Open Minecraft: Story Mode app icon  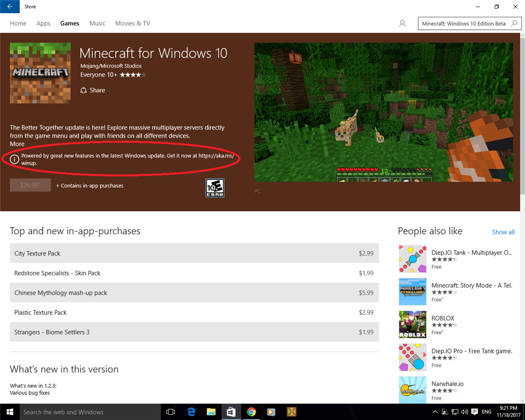point(413,292)
